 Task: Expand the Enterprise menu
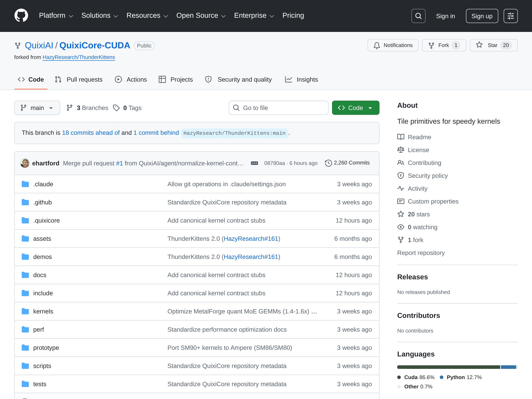click(x=254, y=16)
